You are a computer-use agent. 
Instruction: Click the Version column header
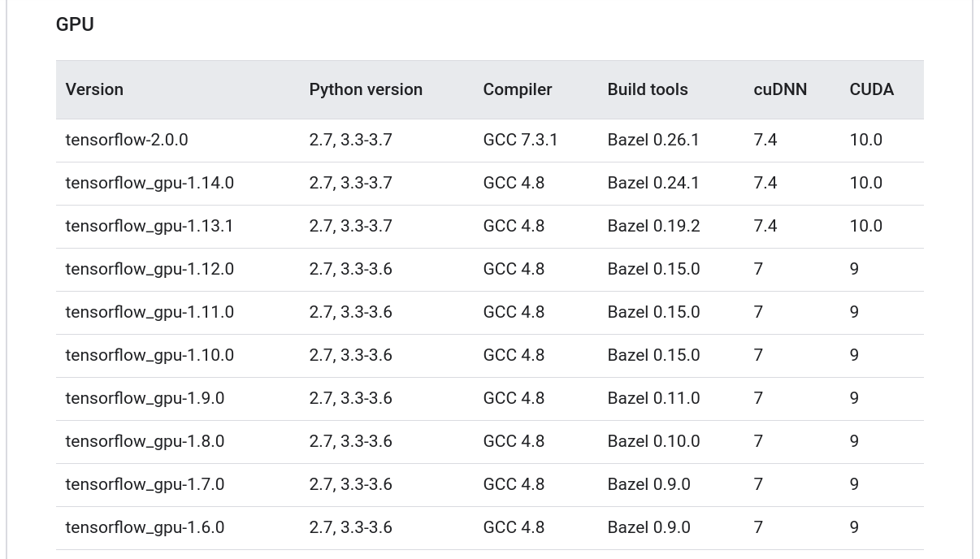click(94, 89)
